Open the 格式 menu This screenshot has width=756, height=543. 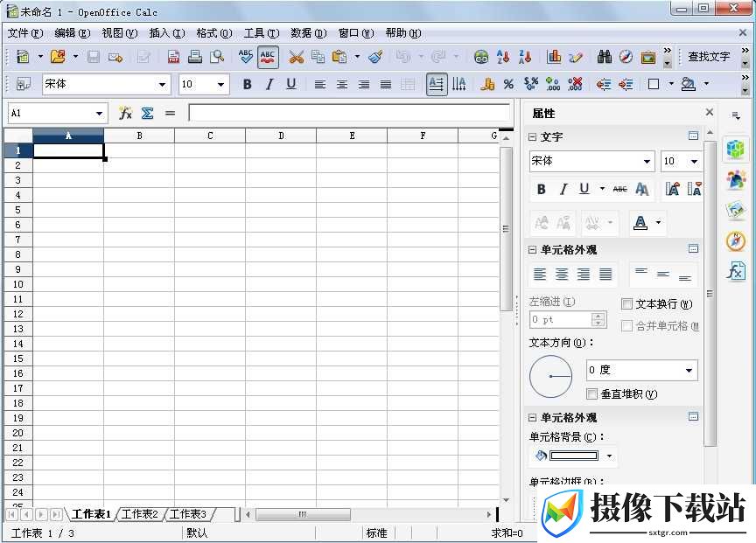tap(214, 33)
